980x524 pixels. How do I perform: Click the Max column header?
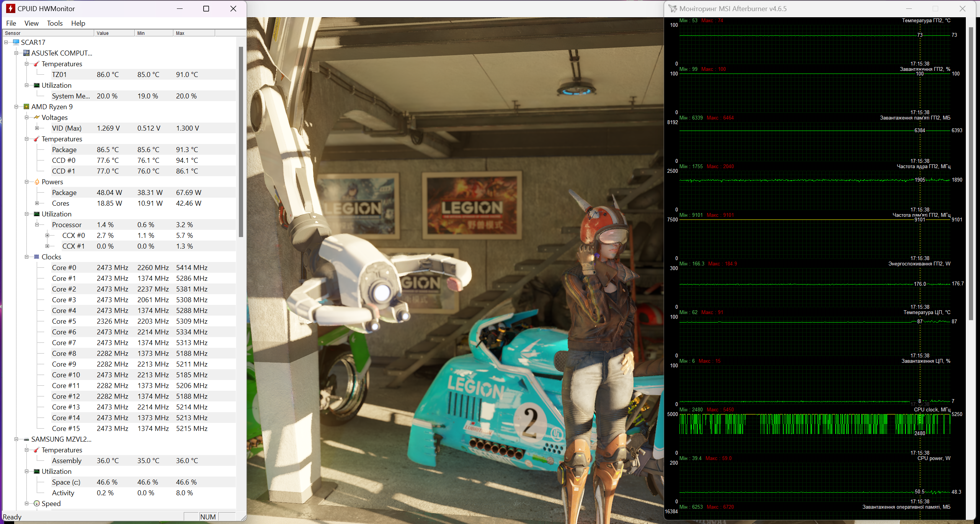pyautogui.click(x=193, y=33)
